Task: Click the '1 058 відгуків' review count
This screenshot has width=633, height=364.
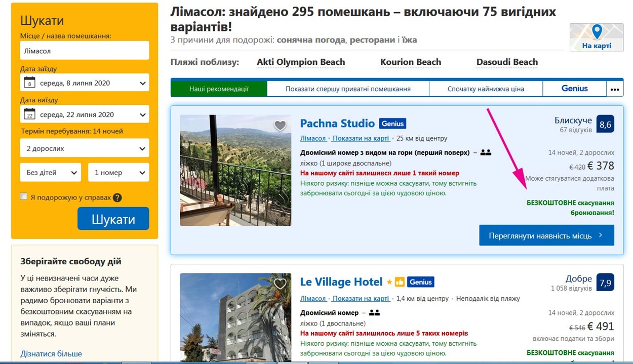Action: click(x=571, y=288)
